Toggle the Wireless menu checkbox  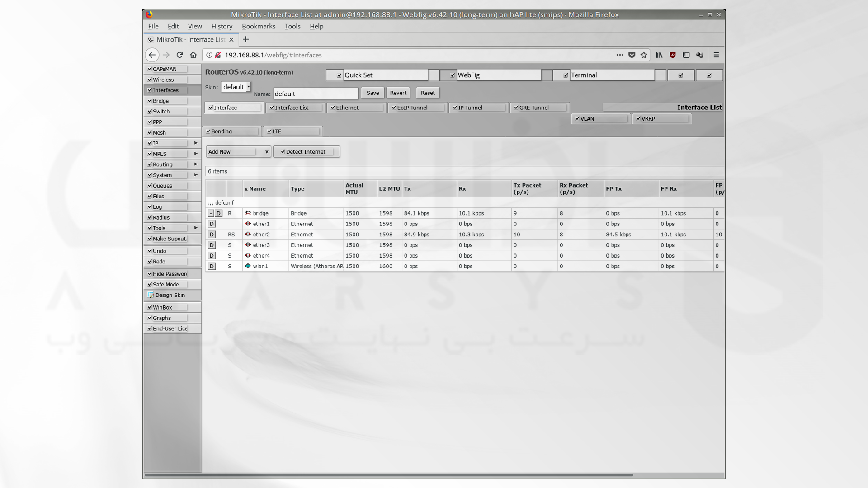pos(150,80)
